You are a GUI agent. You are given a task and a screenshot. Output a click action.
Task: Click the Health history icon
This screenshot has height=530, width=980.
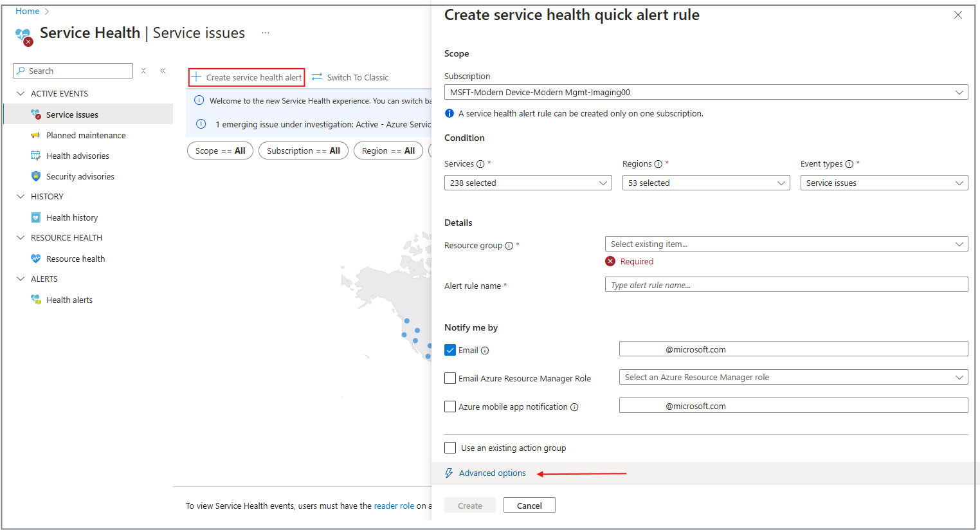coord(35,217)
